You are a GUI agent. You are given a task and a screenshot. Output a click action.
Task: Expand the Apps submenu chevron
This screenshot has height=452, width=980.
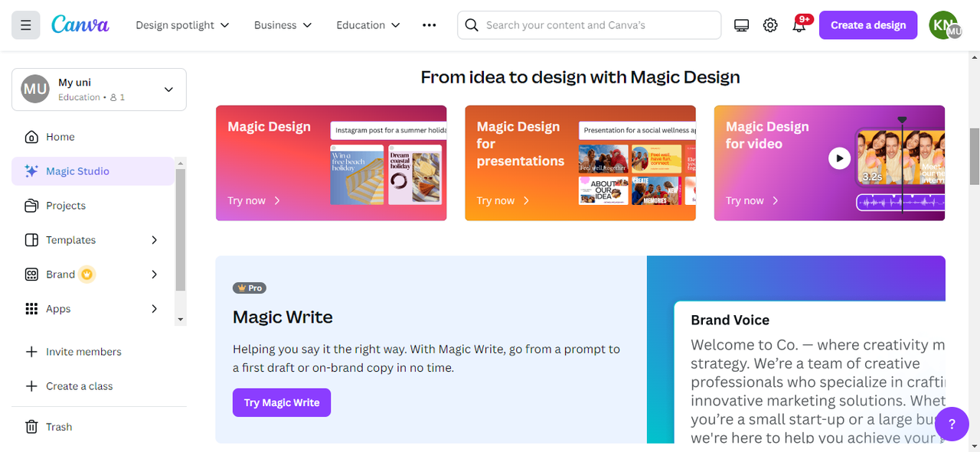click(154, 309)
